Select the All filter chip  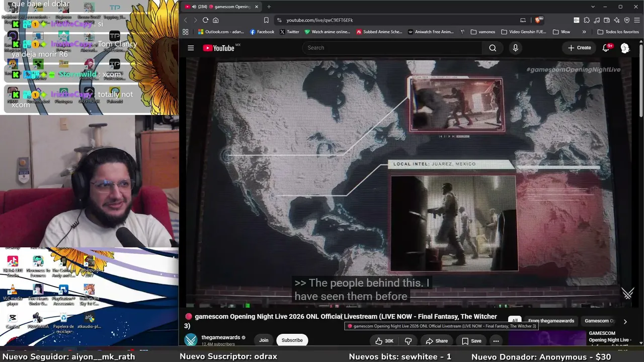coord(515,321)
